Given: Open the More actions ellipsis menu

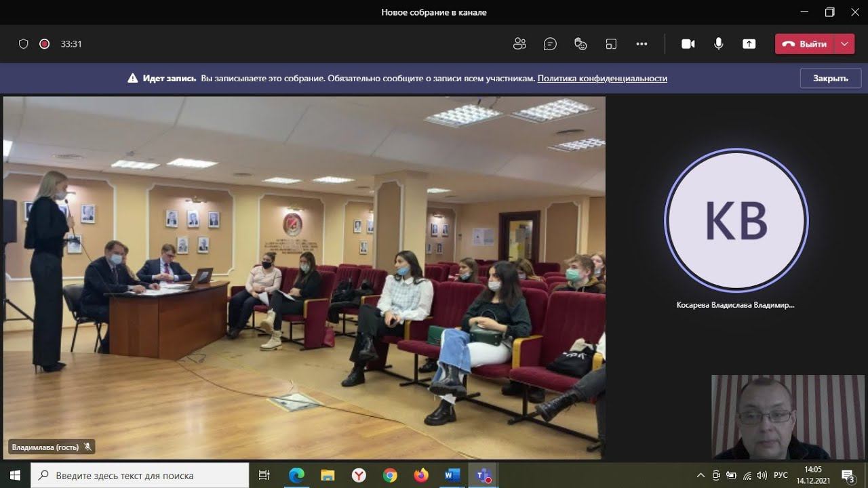Looking at the screenshot, I should click(x=642, y=44).
